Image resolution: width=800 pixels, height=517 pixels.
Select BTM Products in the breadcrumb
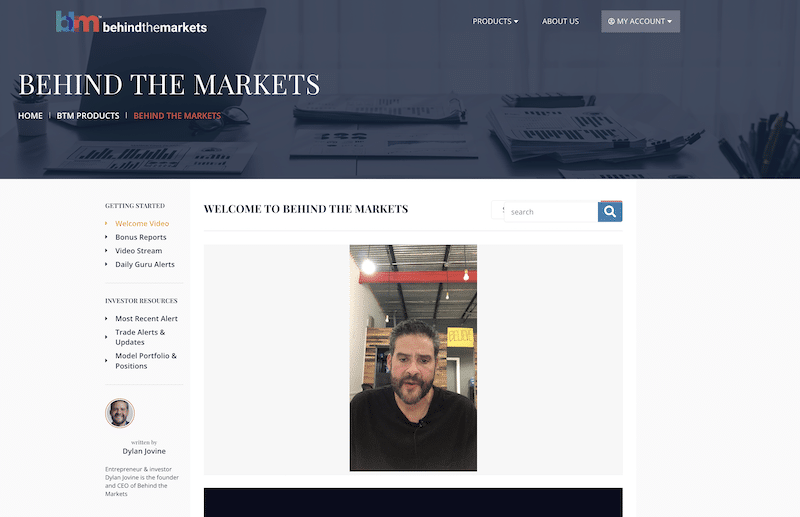click(x=88, y=116)
